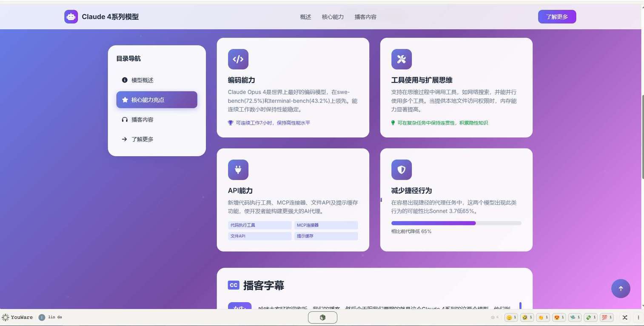Screen dimensions: 644x326
Task: Click the 65% reduction progress bar
Action: [456, 223]
